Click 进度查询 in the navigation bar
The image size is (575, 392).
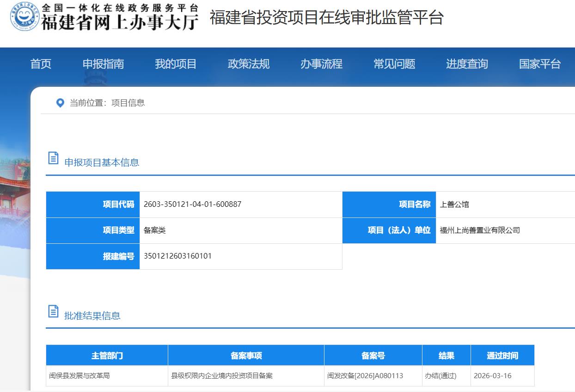467,64
